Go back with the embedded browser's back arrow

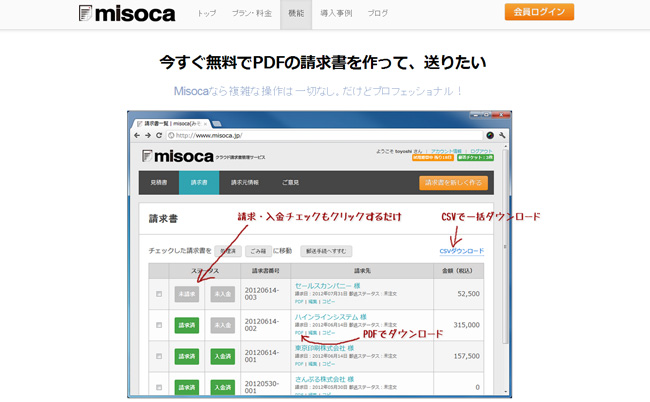tap(137, 136)
